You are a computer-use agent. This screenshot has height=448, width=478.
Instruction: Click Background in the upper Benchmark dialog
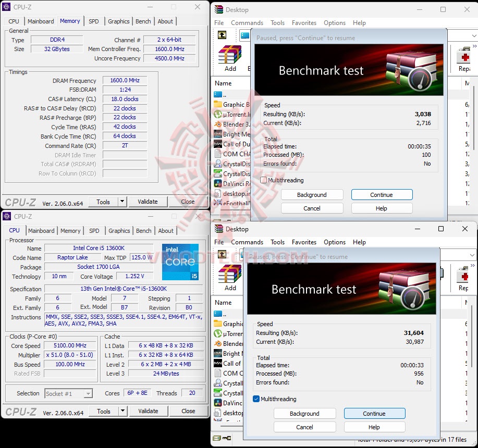tap(312, 195)
